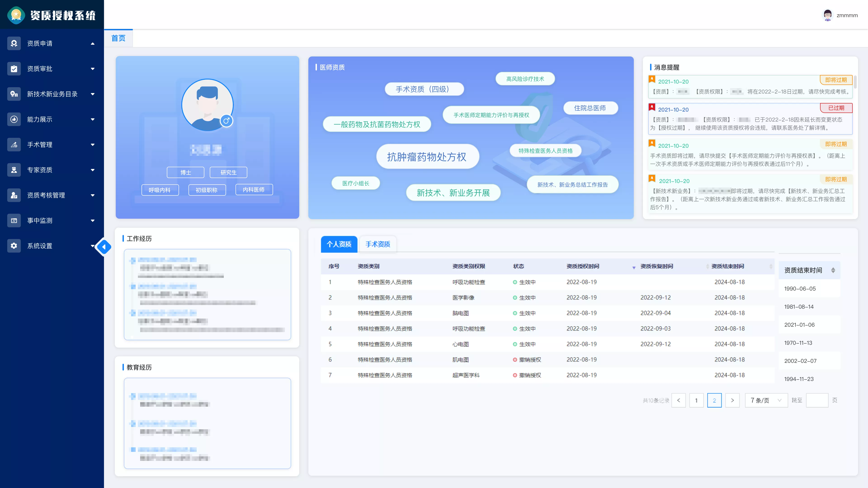Click the 新技术新业务目录 sidebar icon

[x=14, y=94]
